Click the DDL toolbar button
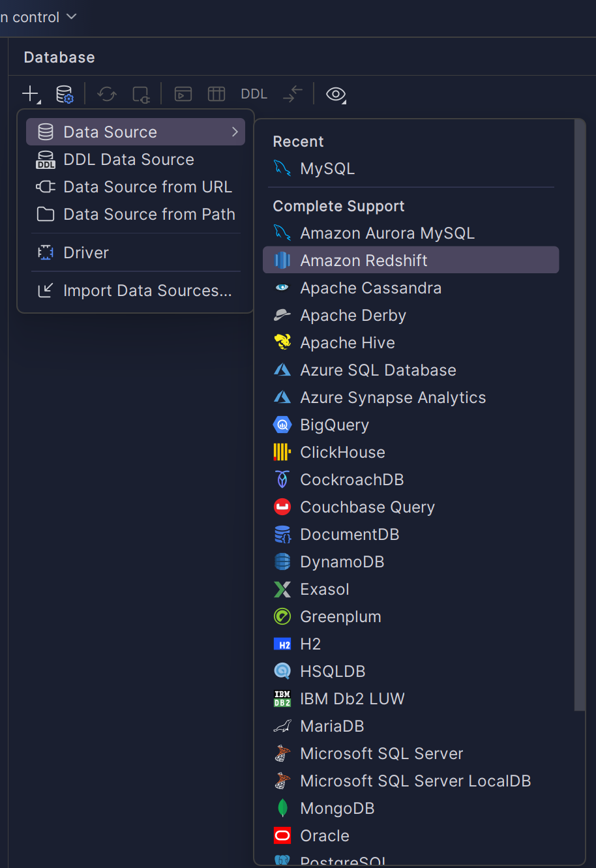596x868 pixels. 254,94
